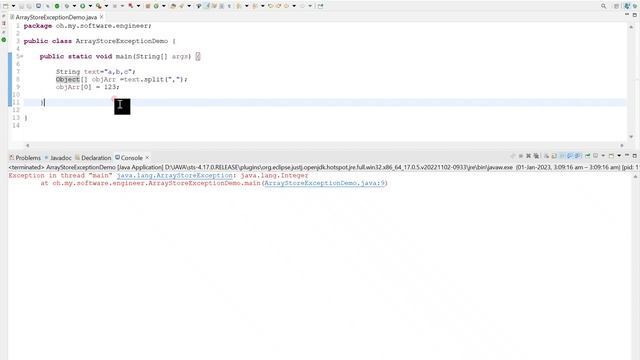Expand the Open Console dropdown arrow
The height and width of the screenshot is (360, 640).
[619, 156]
